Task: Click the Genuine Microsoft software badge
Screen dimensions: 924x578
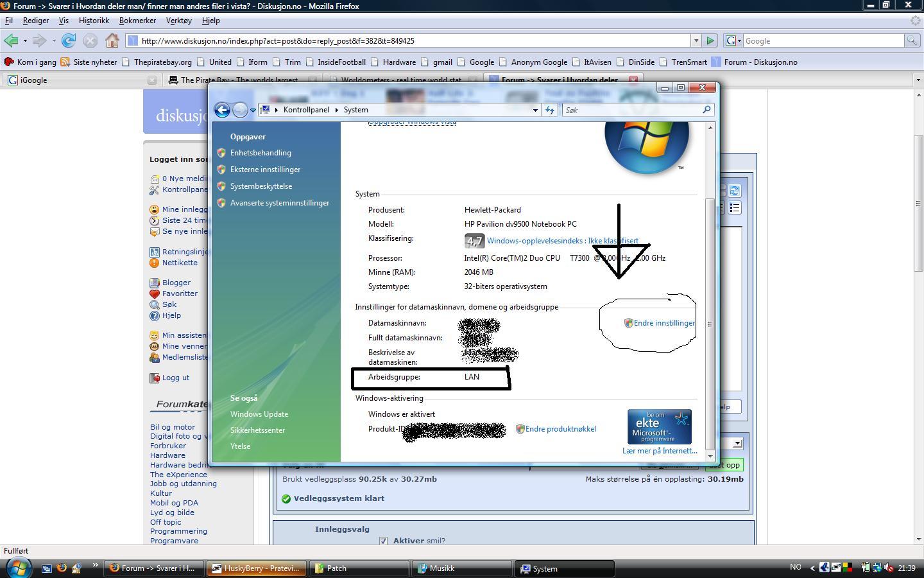Action: pos(659,426)
